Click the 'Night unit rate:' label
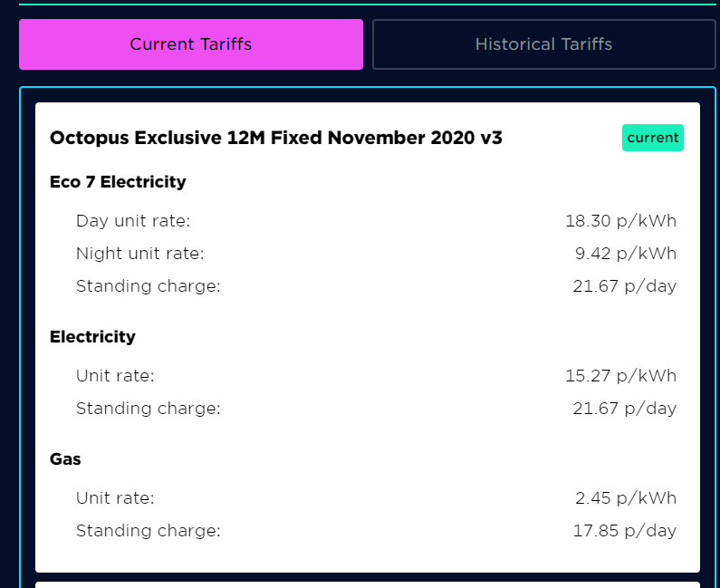 point(139,254)
